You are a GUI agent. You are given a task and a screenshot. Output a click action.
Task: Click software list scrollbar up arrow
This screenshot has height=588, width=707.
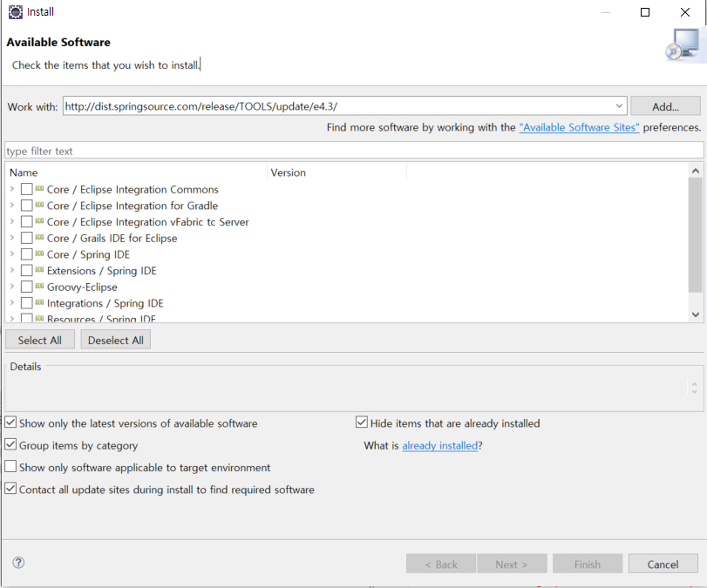[696, 171]
